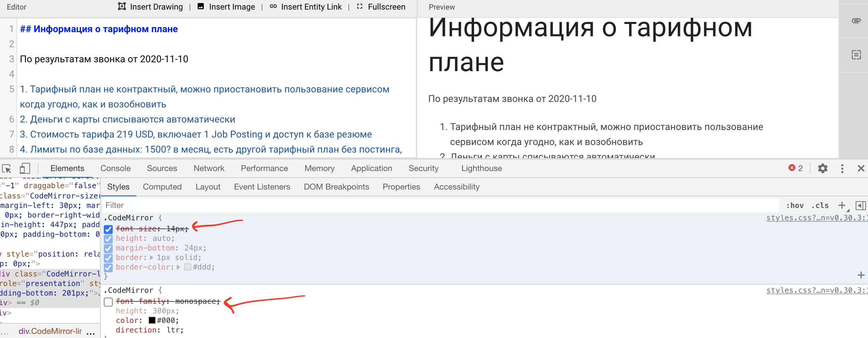Click the paperclip icon in the right sidebar

(x=857, y=21)
